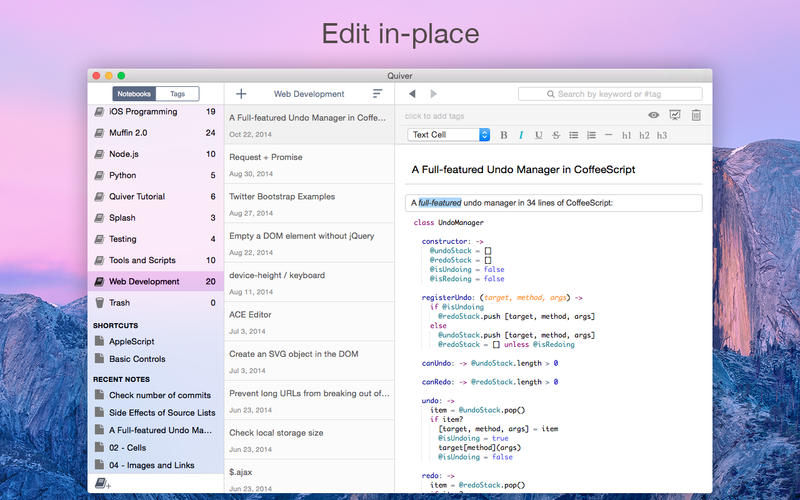Delete the note with trash icon
This screenshot has width=800, height=500.
pos(696,116)
